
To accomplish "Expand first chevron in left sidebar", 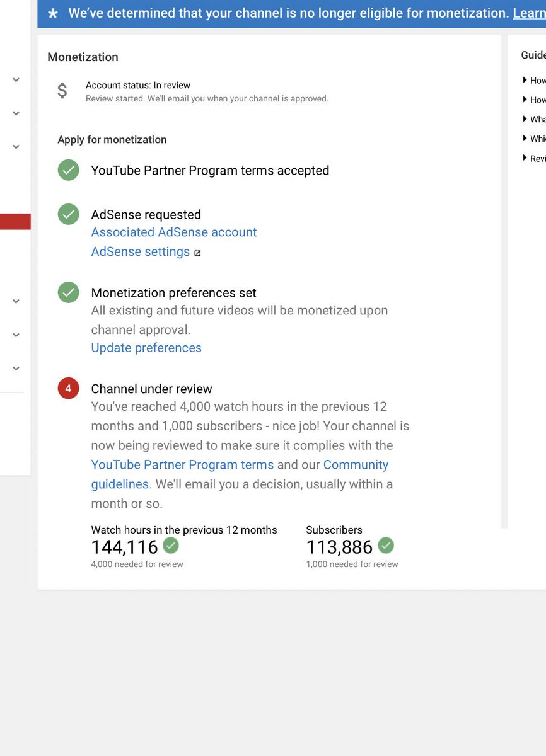I will pyautogui.click(x=16, y=80).
